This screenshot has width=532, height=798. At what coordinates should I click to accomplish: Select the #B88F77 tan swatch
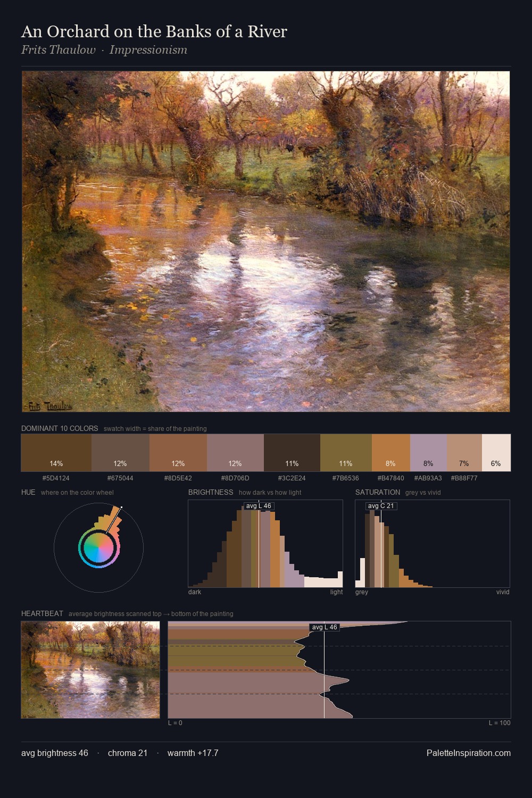pyautogui.click(x=464, y=453)
